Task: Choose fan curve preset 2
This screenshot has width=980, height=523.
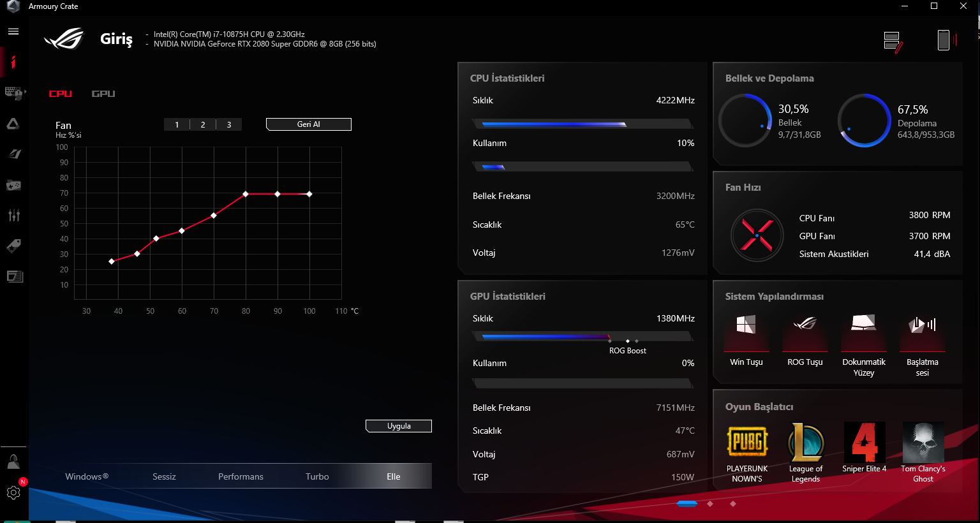Action: [203, 124]
